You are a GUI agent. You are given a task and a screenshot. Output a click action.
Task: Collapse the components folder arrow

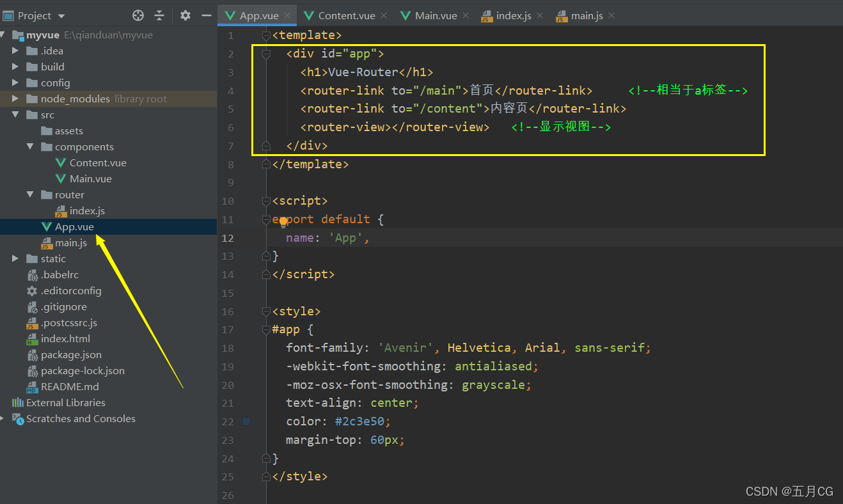coord(30,147)
